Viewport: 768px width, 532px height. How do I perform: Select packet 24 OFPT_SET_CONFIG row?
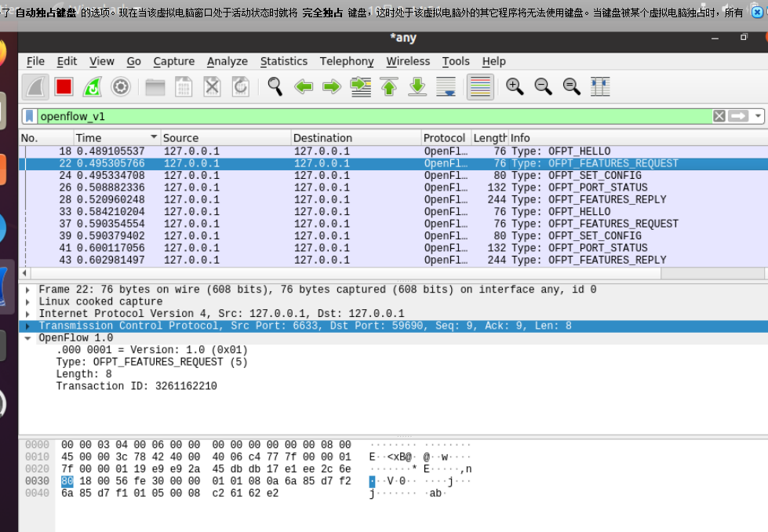click(393, 176)
